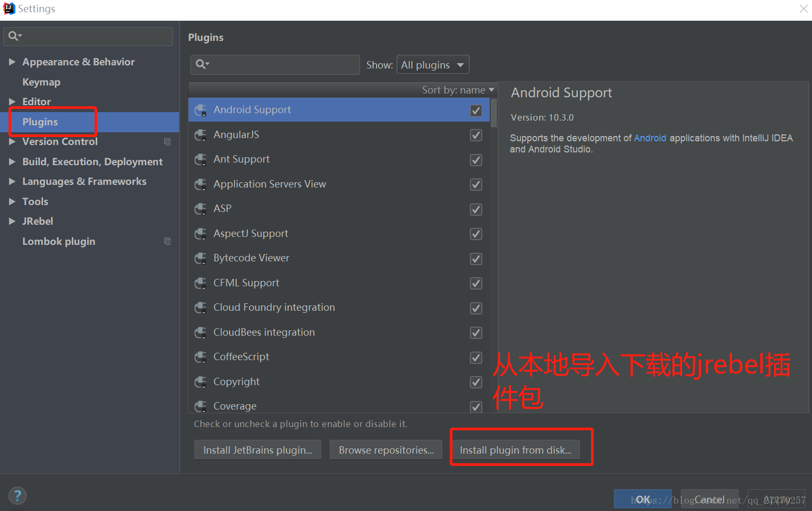Click the Lombok plugin project-level icon
The height and width of the screenshot is (511, 812).
click(167, 241)
